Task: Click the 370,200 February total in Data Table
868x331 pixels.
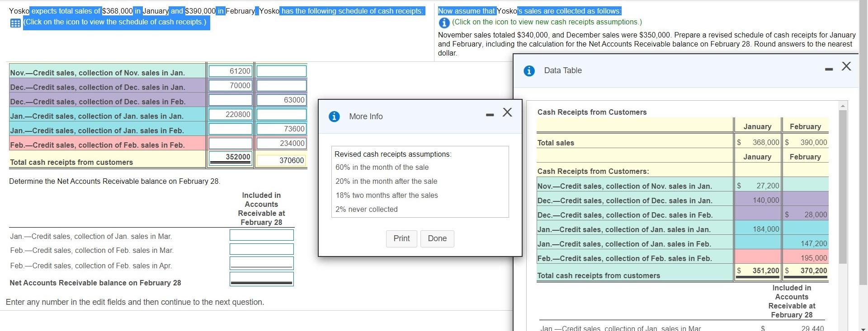Action: tap(814, 270)
